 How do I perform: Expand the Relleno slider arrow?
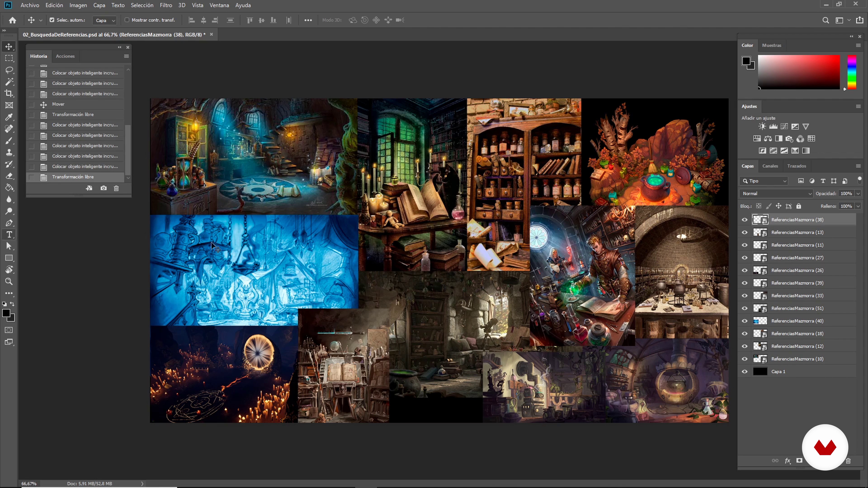point(858,206)
